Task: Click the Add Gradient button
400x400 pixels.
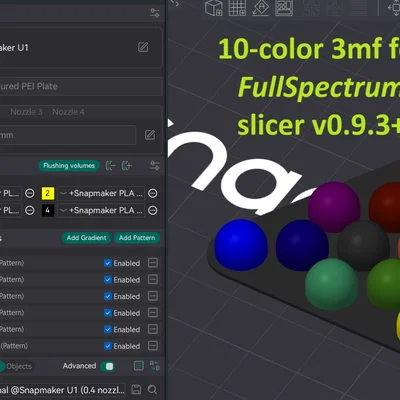Action: [86, 238]
